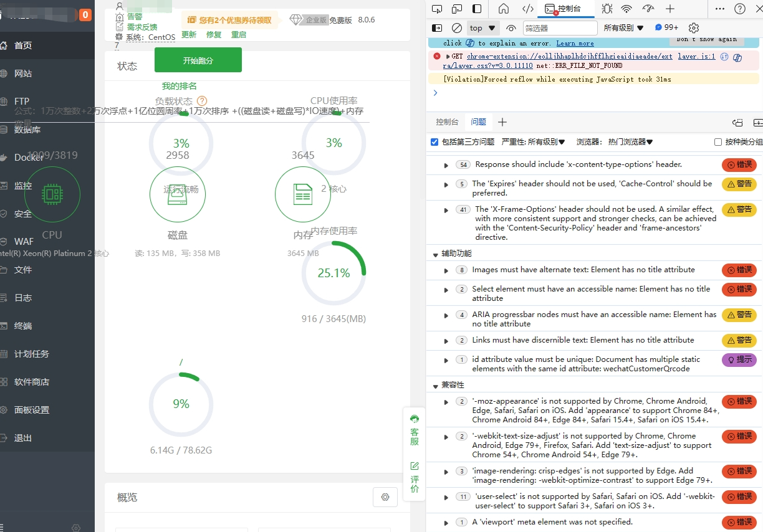Open the overview settings gear button
Image resolution: width=763 pixels, height=532 pixels.
coord(385,497)
